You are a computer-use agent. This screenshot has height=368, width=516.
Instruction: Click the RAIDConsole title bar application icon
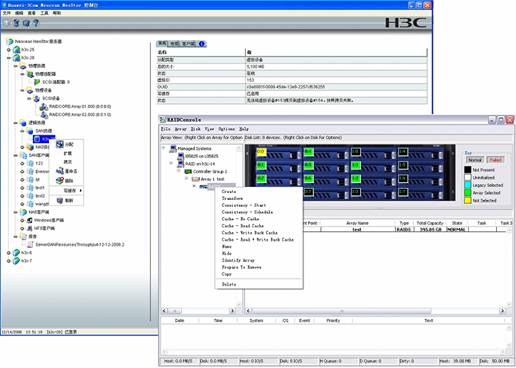[x=163, y=120]
